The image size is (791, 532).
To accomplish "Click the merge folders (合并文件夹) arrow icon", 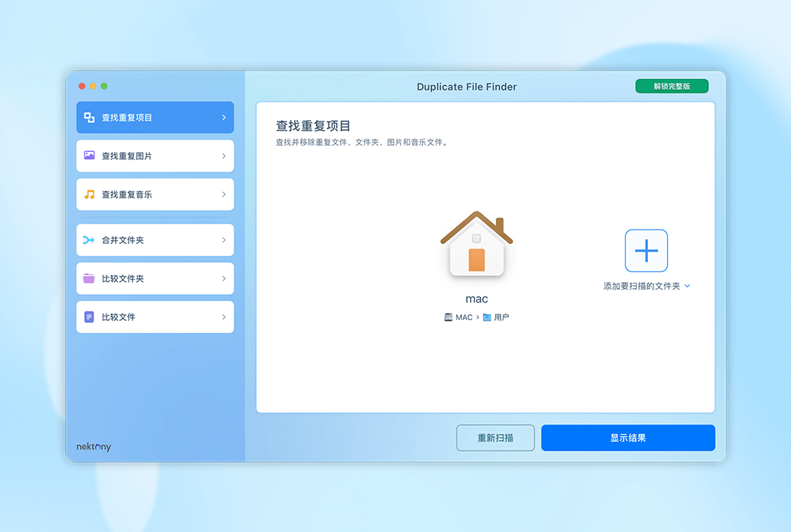I will point(89,240).
